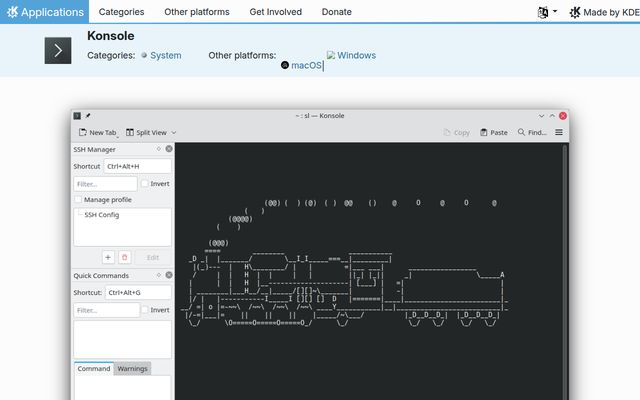Click the add SSH entry plus button
Screen dimensions: 640x400
[x=108, y=257]
